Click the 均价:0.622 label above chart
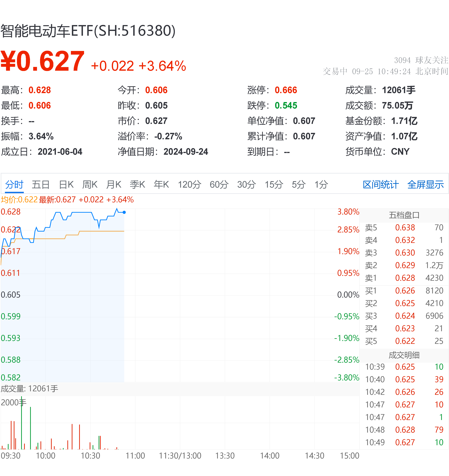Viewport: 449px width, 476px height. click(x=19, y=200)
